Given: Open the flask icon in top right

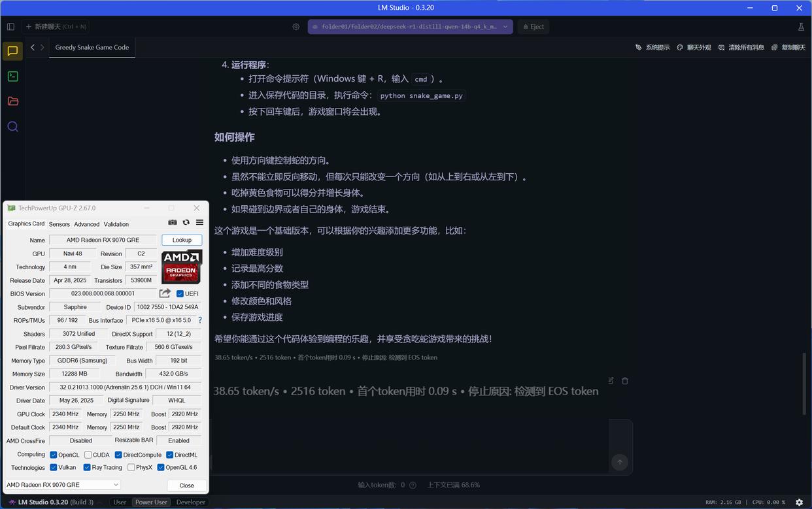Looking at the screenshot, I should pyautogui.click(x=801, y=27).
